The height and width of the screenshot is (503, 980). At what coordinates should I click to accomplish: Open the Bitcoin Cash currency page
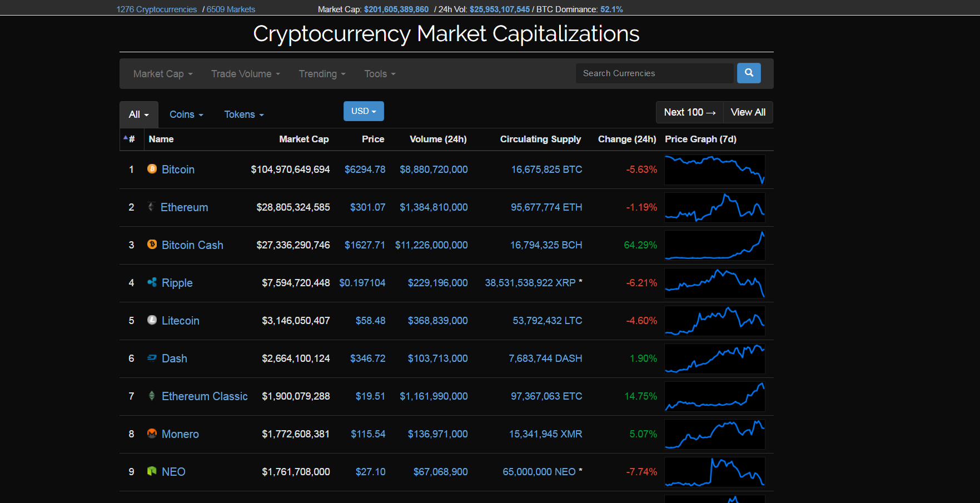click(192, 245)
